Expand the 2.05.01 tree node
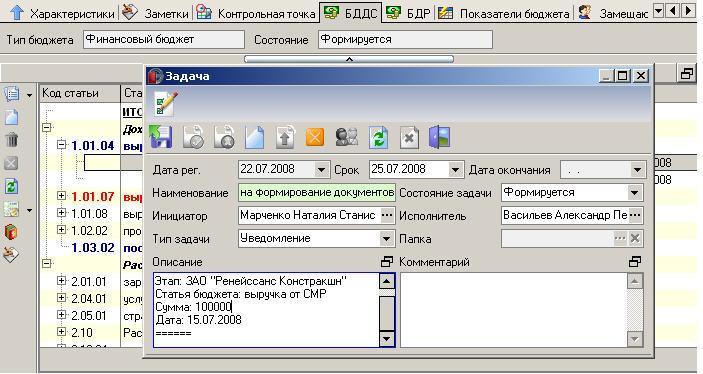The height and width of the screenshot is (374, 703). coord(62,315)
